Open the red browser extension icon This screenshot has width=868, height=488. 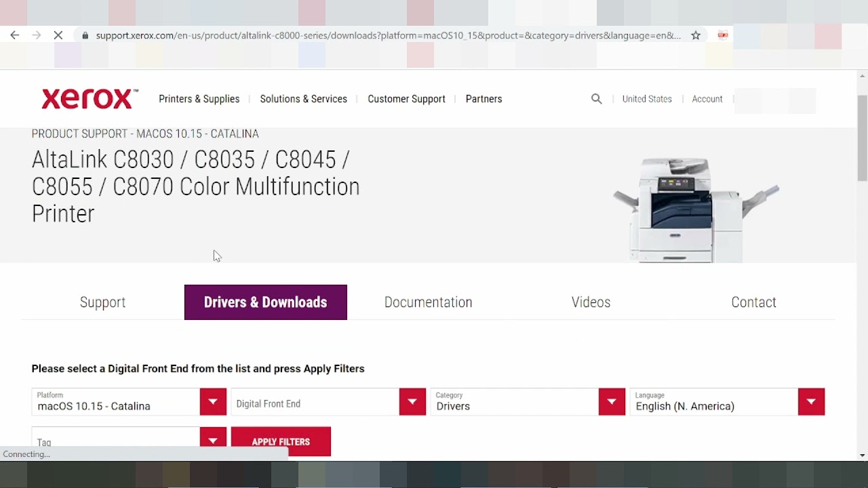(723, 35)
